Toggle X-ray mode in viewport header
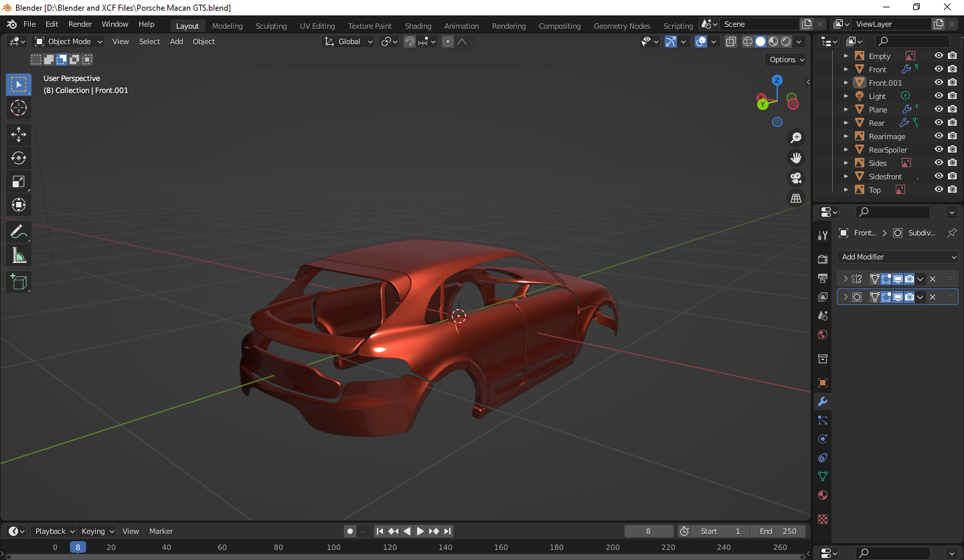This screenshot has height=560, width=964. (730, 41)
